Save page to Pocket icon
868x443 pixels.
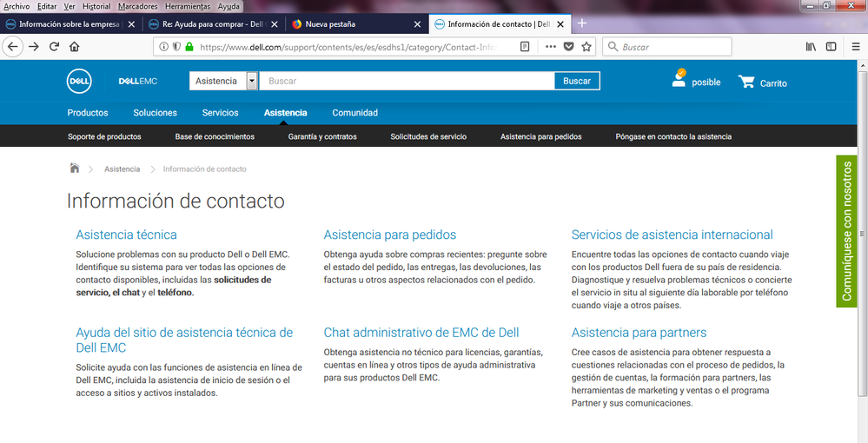click(x=568, y=47)
